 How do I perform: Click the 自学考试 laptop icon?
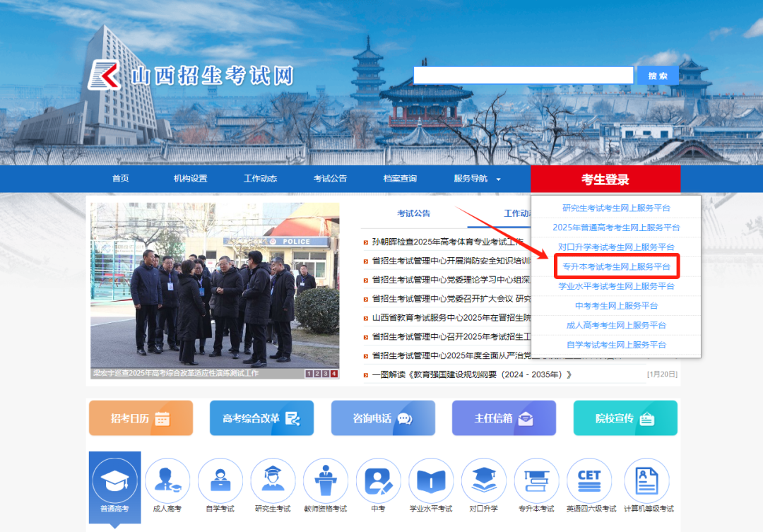coord(220,479)
